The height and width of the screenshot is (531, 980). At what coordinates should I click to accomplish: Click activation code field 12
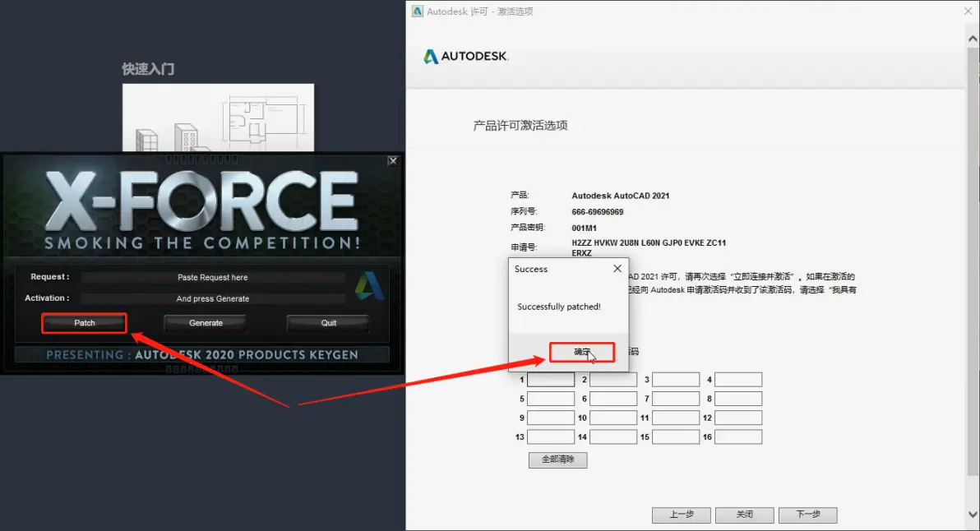pyautogui.click(x=738, y=418)
